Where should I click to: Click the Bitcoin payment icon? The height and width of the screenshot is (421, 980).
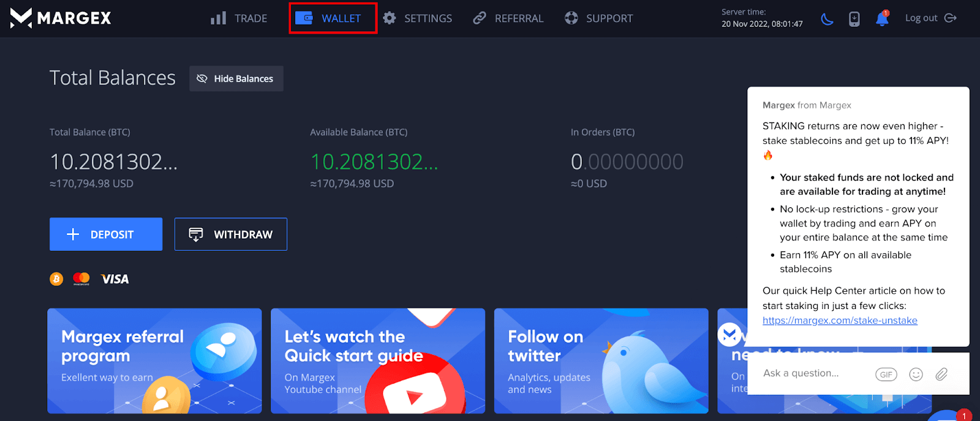[56, 279]
